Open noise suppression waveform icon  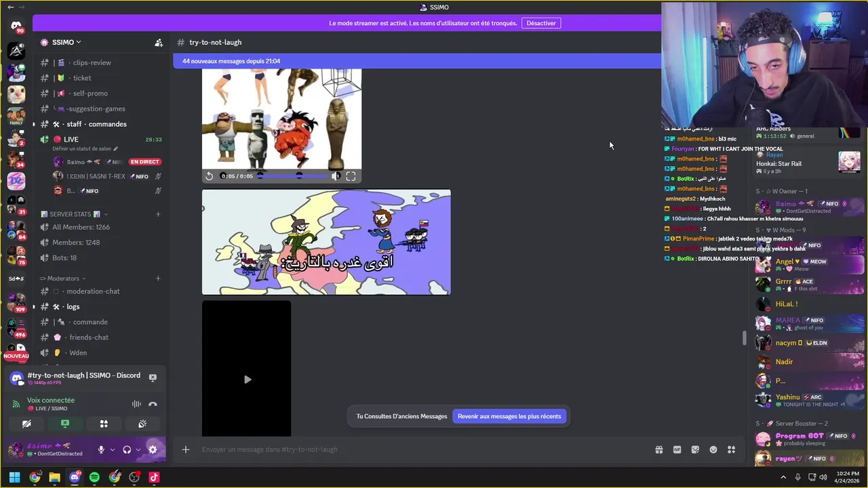(x=136, y=404)
